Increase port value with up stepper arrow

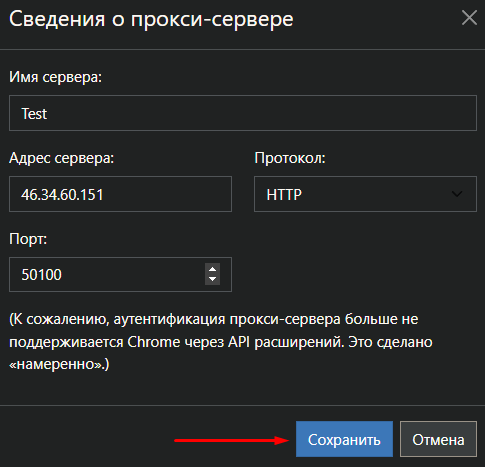click(212, 269)
